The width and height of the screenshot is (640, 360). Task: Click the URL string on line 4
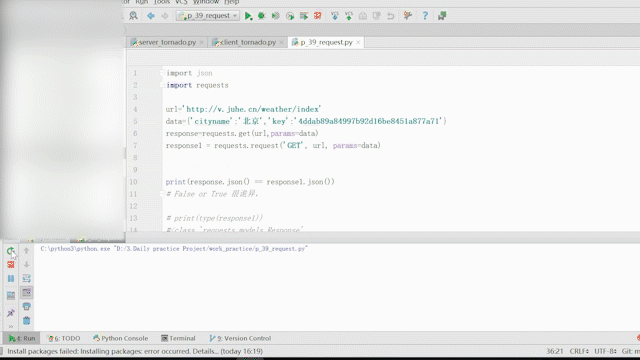coord(252,109)
